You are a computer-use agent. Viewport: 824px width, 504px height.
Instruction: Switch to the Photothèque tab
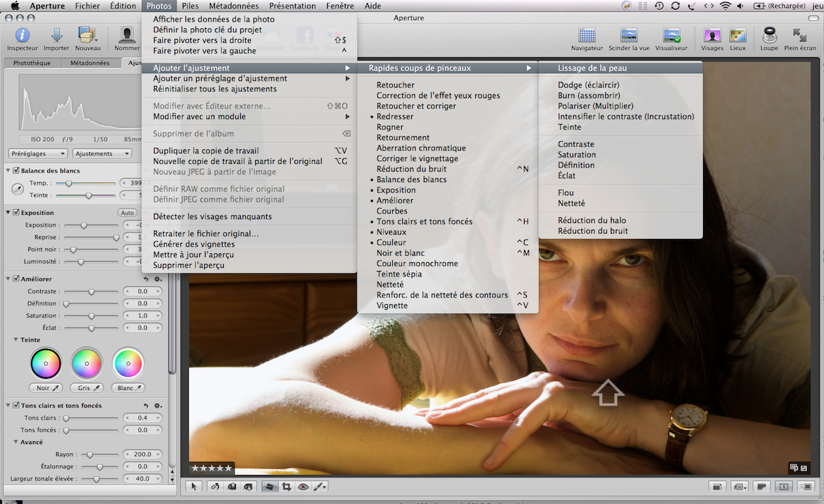click(x=32, y=63)
